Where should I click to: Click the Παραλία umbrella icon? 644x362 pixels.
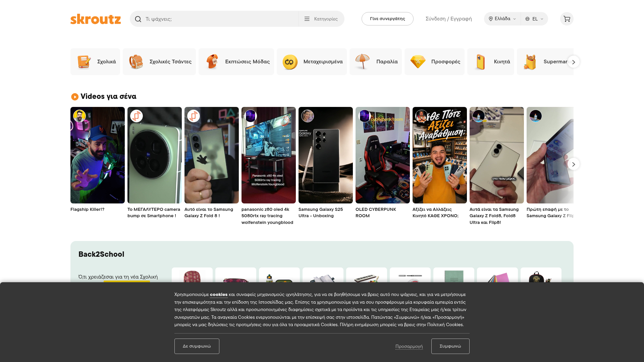[x=363, y=62]
